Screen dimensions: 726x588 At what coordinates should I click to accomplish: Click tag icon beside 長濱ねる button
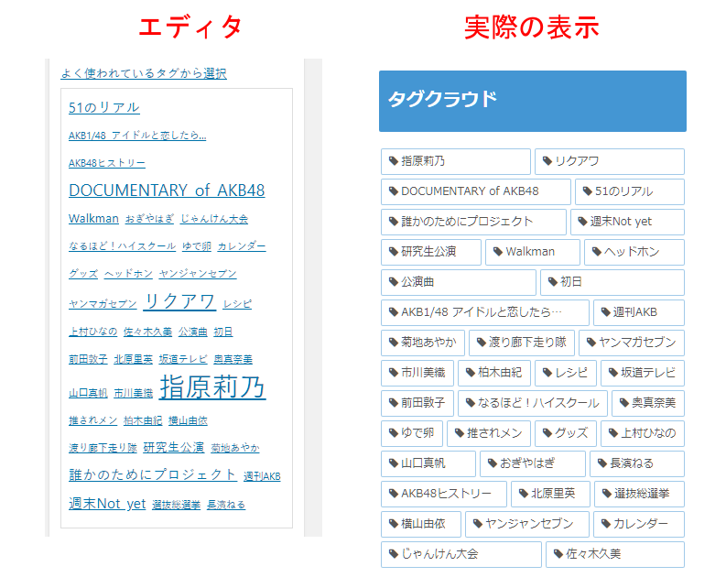point(602,463)
